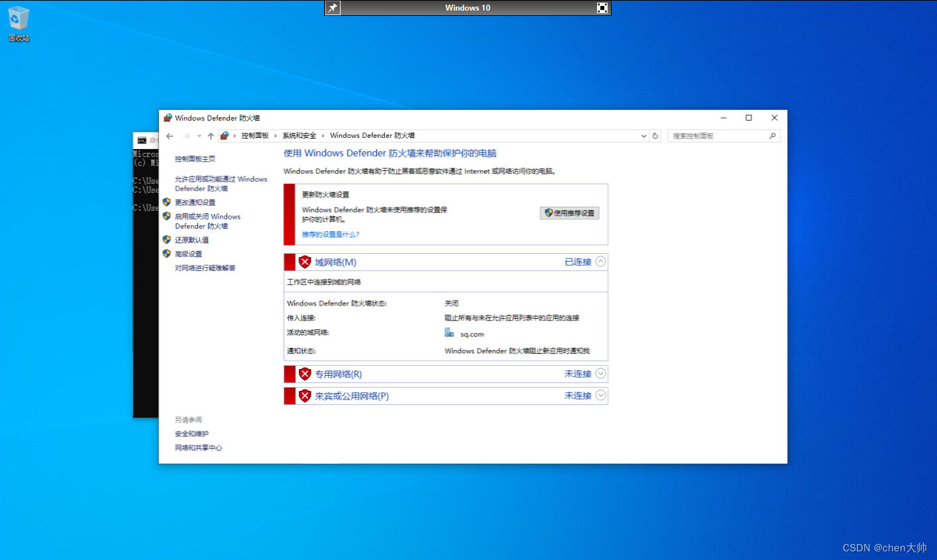Click shield icon beside 高级设置
The image size is (937, 560).
[x=167, y=254]
